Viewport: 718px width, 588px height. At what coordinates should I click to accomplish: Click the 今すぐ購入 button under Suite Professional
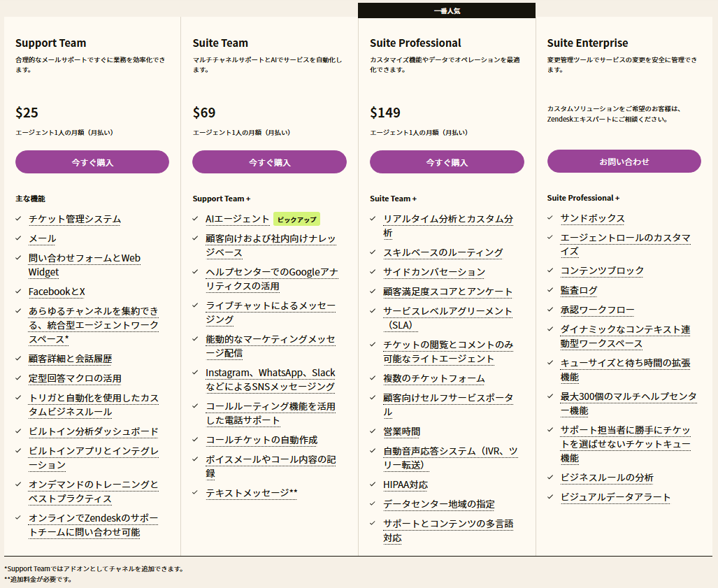pyautogui.click(x=447, y=162)
